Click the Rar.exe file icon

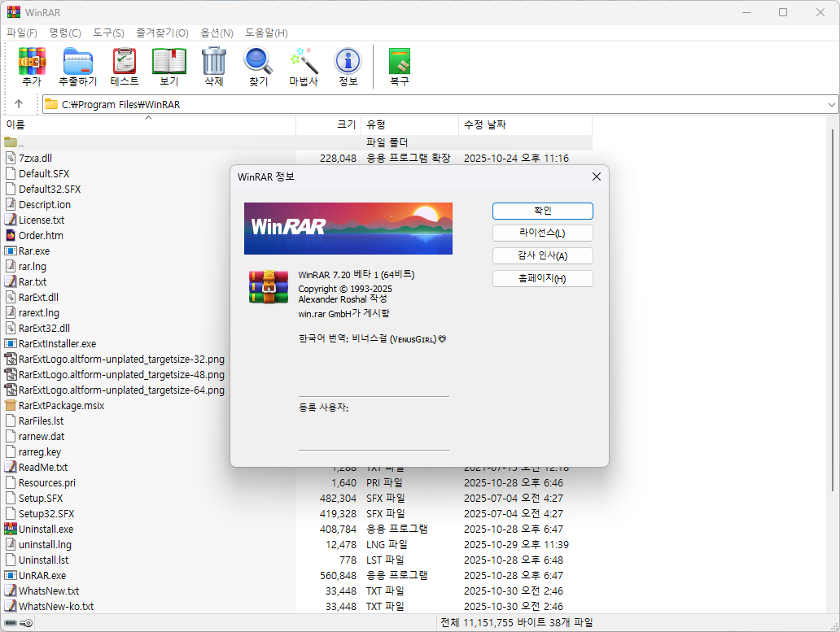[x=11, y=251]
